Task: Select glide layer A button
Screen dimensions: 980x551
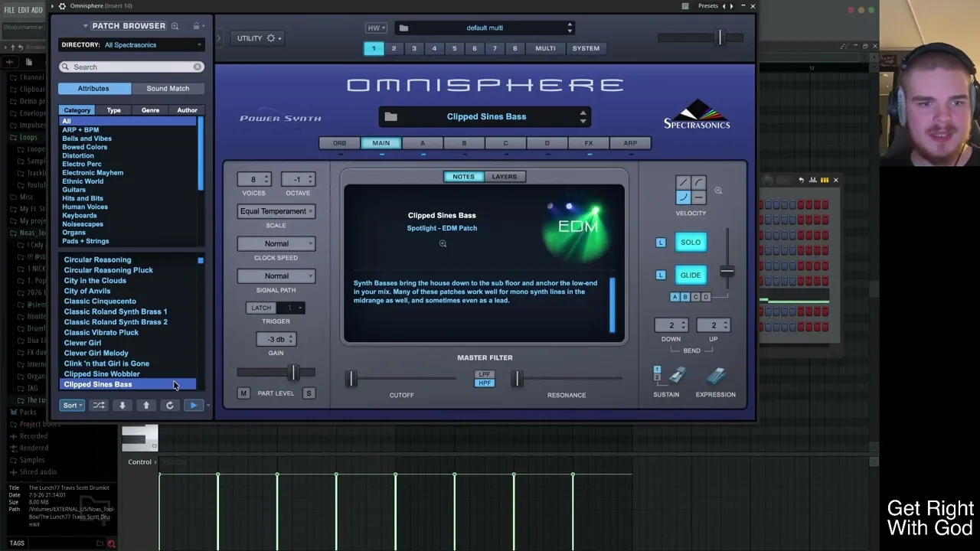Action: (675, 297)
